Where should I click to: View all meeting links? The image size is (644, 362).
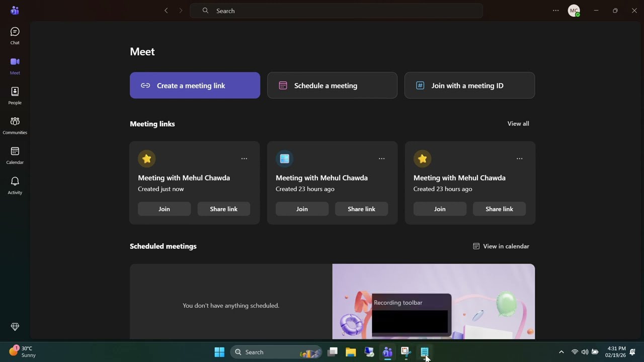pyautogui.click(x=518, y=124)
